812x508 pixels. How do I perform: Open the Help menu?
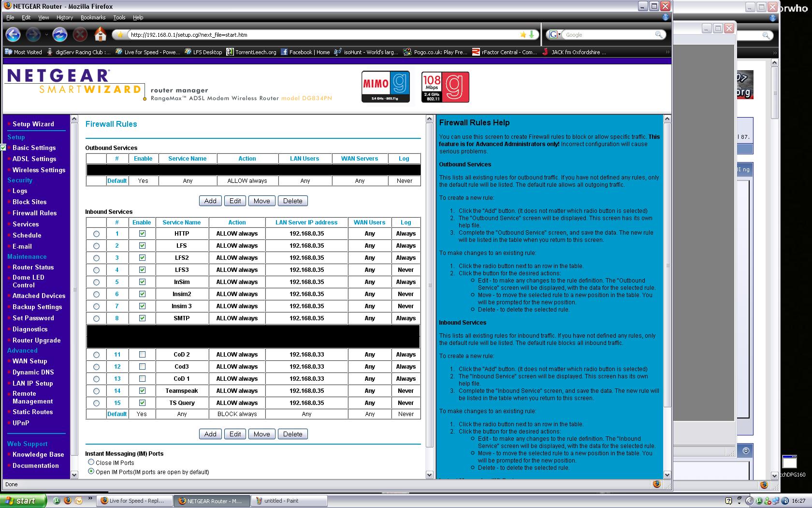[138, 17]
